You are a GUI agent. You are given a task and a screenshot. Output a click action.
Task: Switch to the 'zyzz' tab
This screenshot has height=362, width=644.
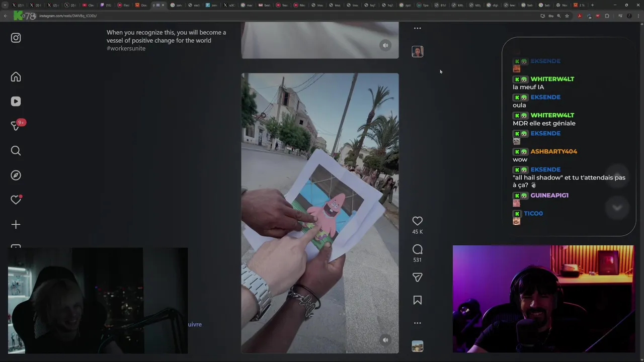tap(405, 5)
